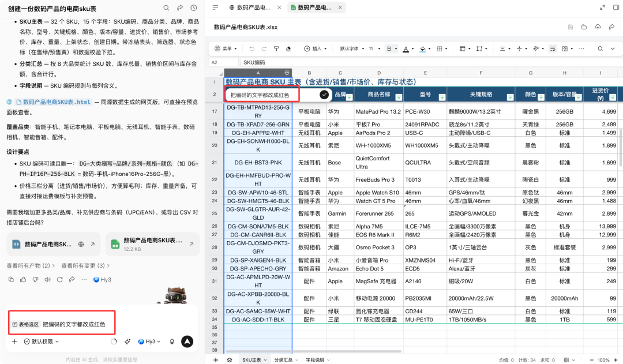Collapse the toolbar with far-right chevron
The height and width of the screenshot is (364, 623).
click(613, 48)
